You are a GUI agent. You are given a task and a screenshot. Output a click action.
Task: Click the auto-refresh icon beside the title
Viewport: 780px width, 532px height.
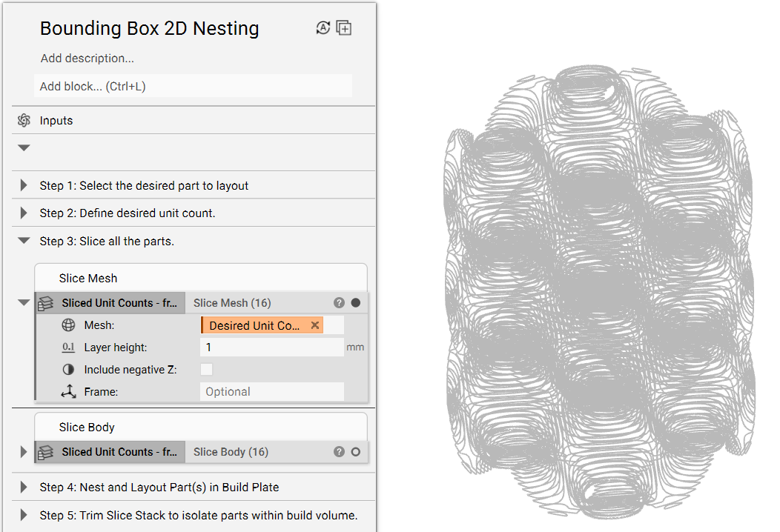(x=323, y=28)
